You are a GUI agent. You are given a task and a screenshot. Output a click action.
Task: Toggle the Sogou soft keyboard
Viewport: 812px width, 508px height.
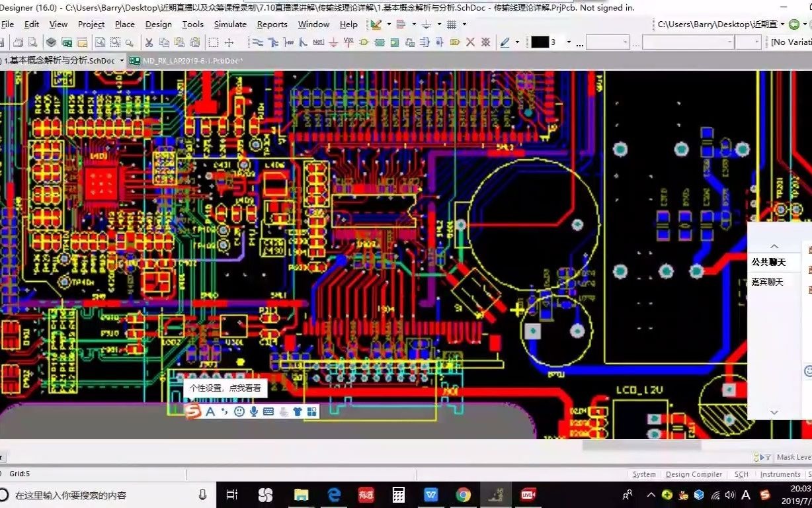pyautogui.click(x=268, y=411)
